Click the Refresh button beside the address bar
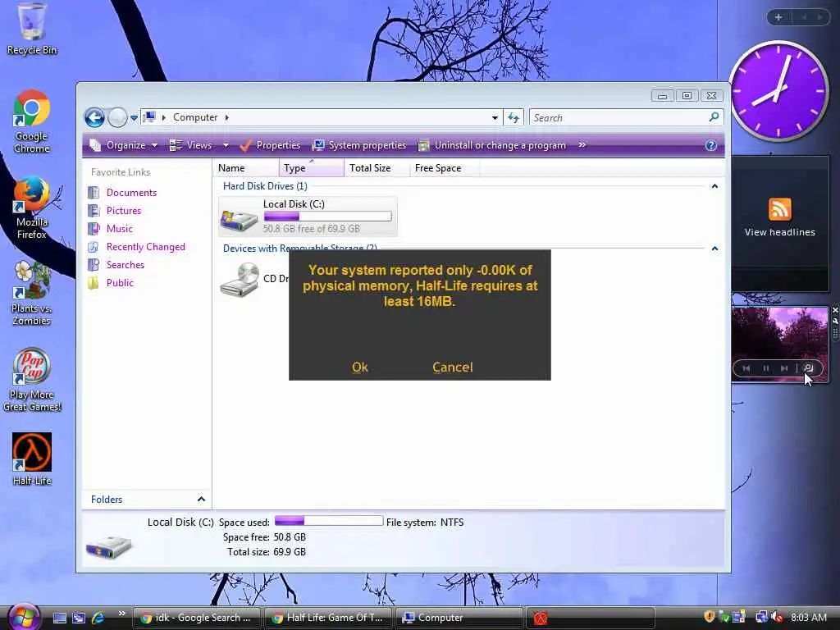This screenshot has width=840, height=630. tap(514, 118)
